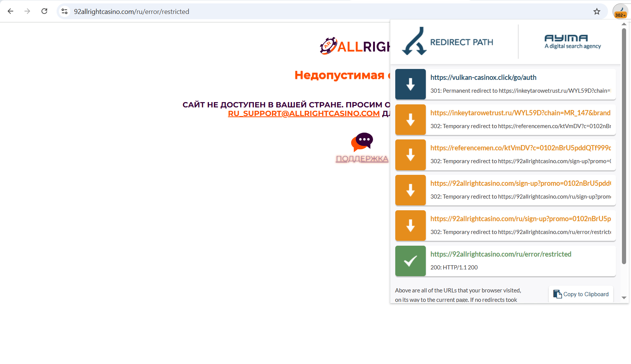This screenshot has width=631, height=364.
Task: Select 302 redirect to /ru/error/restricted text
Action: coord(520,232)
